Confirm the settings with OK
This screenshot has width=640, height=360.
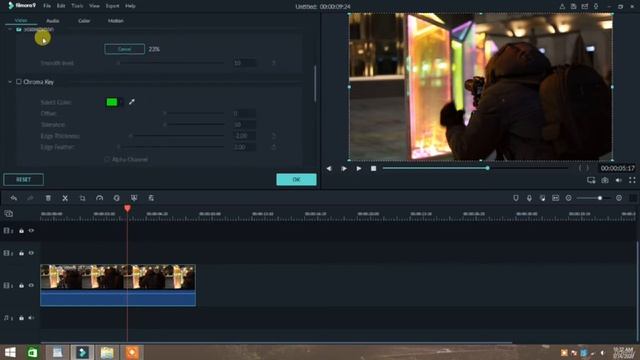(296, 180)
